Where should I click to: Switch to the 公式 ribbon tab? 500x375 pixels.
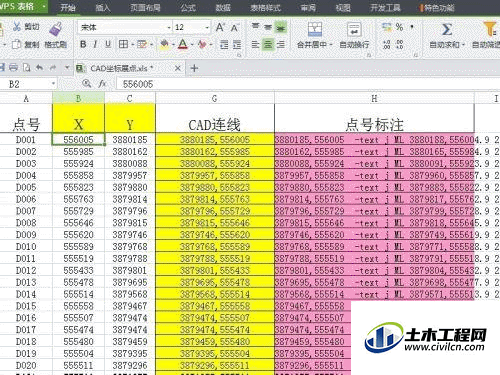coord(188,7)
